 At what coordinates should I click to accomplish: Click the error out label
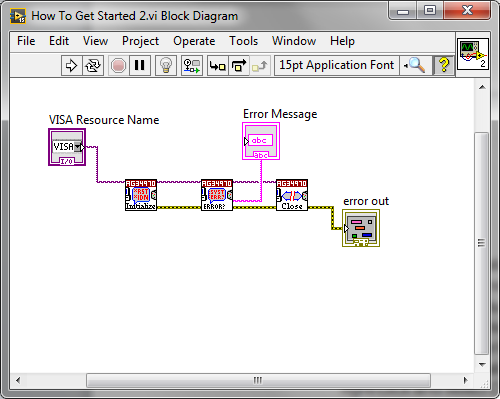click(366, 201)
